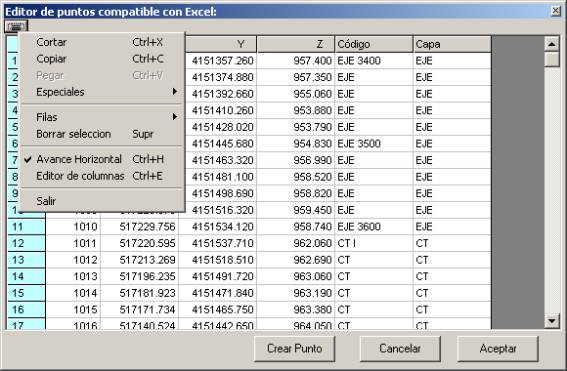567x371 pixels.
Task: Click the CT I code cell
Action: [x=374, y=243]
